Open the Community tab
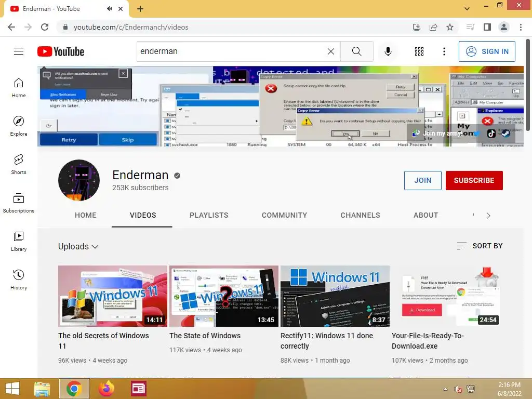 click(x=284, y=215)
